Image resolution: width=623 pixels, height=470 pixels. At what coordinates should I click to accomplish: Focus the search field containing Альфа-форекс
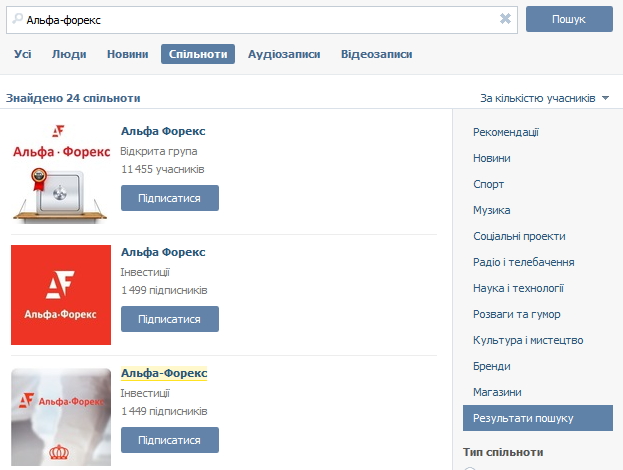261,20
